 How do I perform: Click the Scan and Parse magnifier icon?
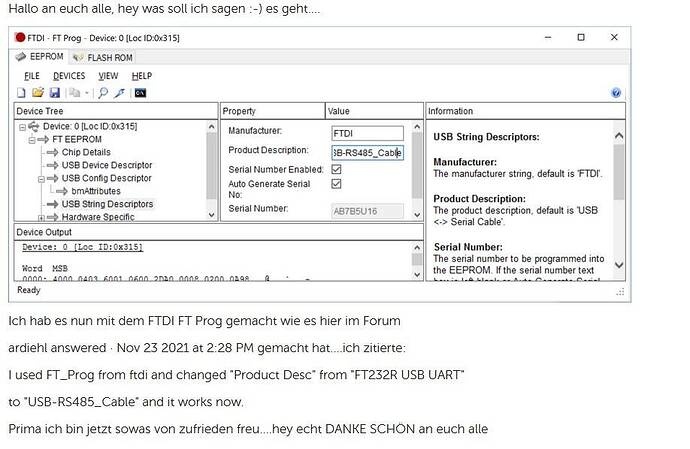tap(103, 93)
